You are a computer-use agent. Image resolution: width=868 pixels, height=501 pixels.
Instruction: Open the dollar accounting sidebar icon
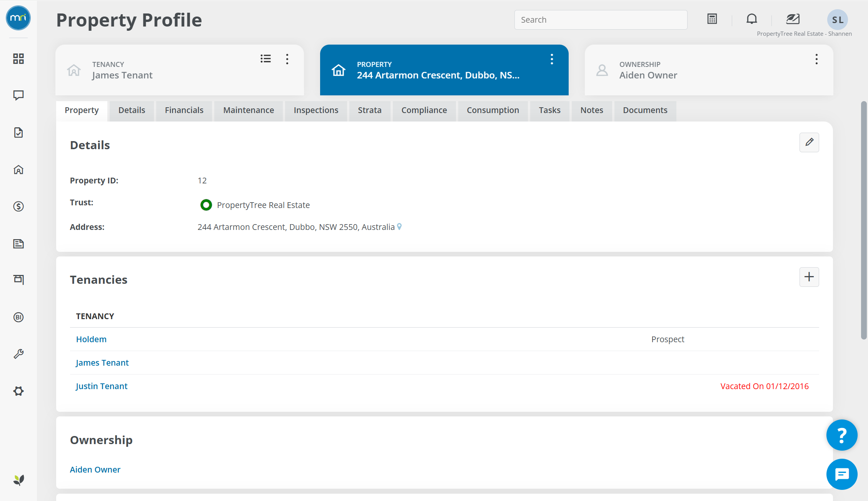click(18, 206)
